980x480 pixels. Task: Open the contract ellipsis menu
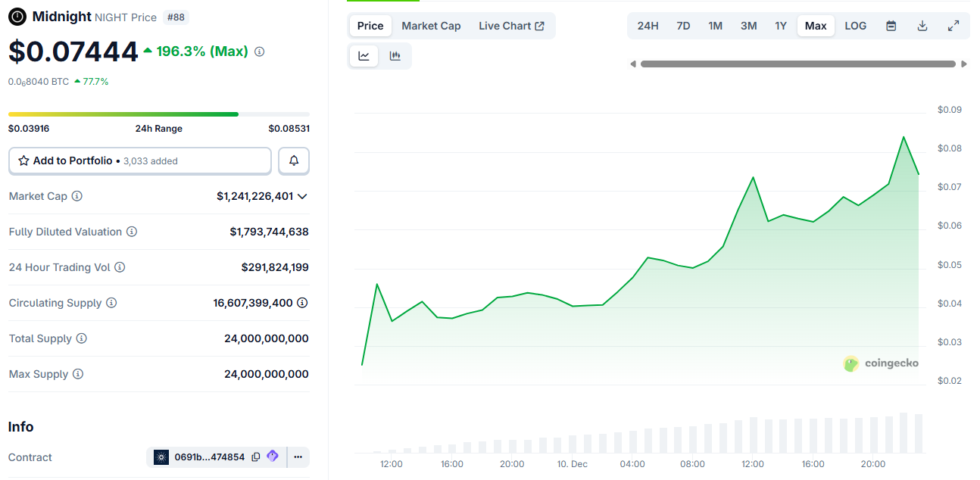(x=298, y=457)
